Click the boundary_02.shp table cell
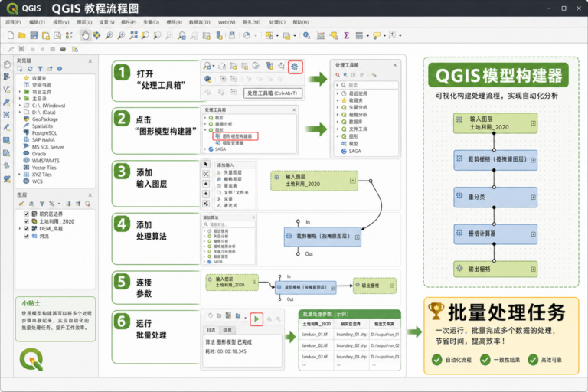The image size is (588, 392). coord(351,345)
